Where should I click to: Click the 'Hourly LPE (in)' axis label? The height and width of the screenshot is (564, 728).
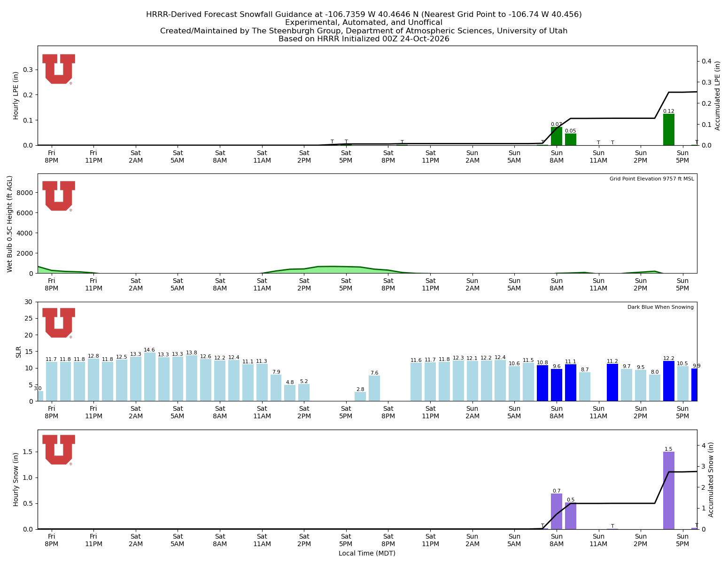[x=16, y=95]
